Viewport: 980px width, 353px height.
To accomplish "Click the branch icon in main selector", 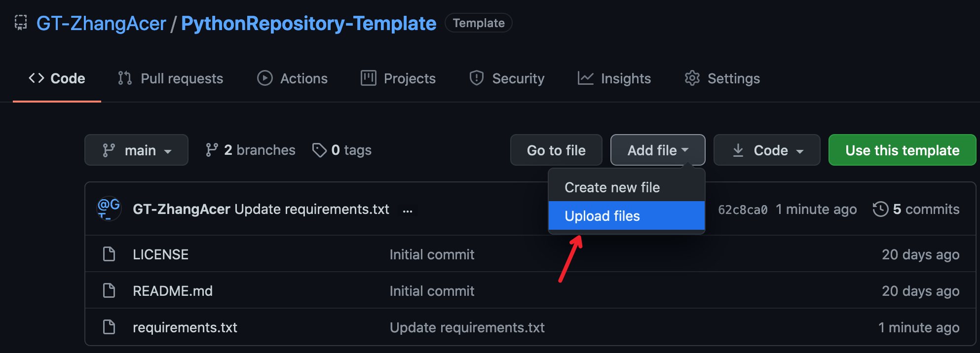I will [109, 150].
